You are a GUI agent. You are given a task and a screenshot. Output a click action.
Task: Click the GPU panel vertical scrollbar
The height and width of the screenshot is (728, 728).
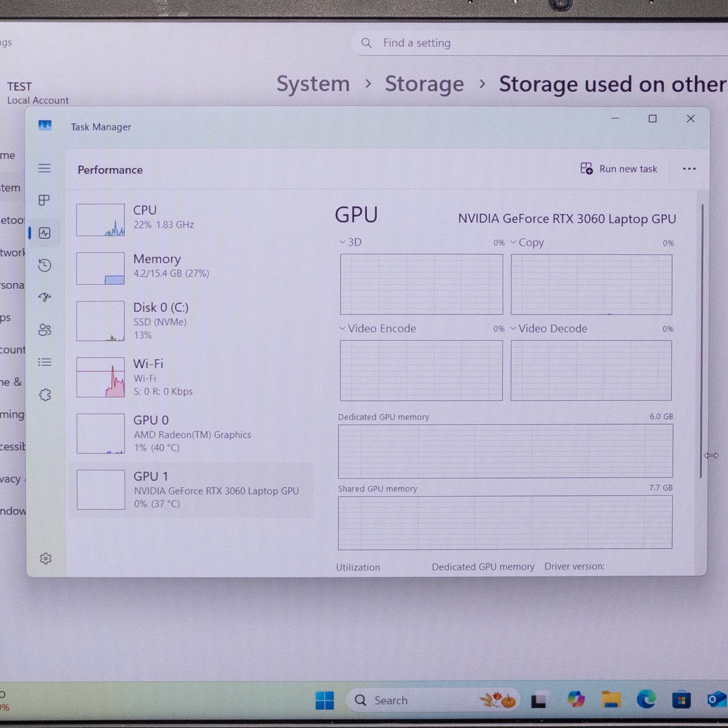click(x=702, y=340)
